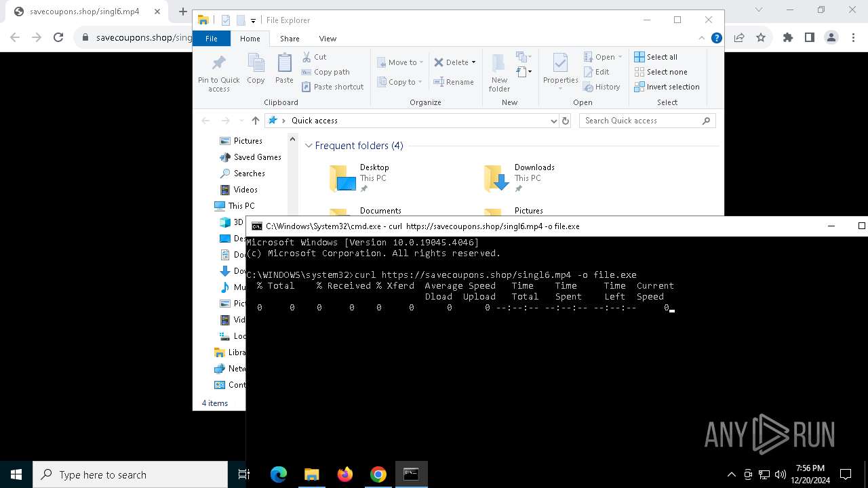868x488 pixels.
Task: Open a new Chrome tab
Action: [x=182, y=12]
